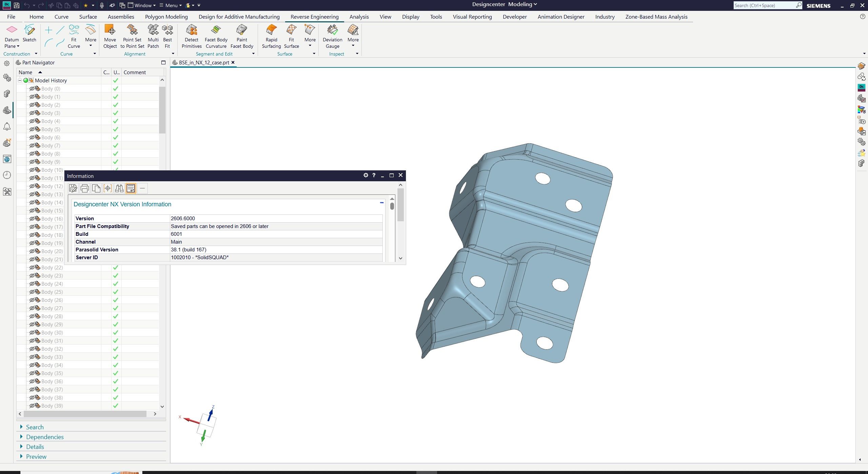Start Rapid Surfacing command
The width and height of the screenshot is (868, 474).
click(271, 36)
